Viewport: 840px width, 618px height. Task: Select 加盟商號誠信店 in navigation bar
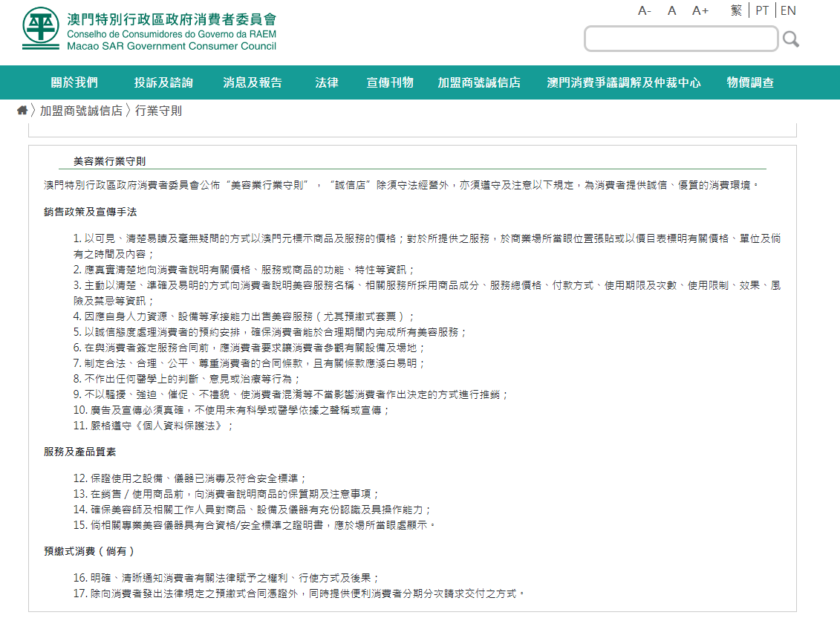pyautogui.click(x=479, y=82)
